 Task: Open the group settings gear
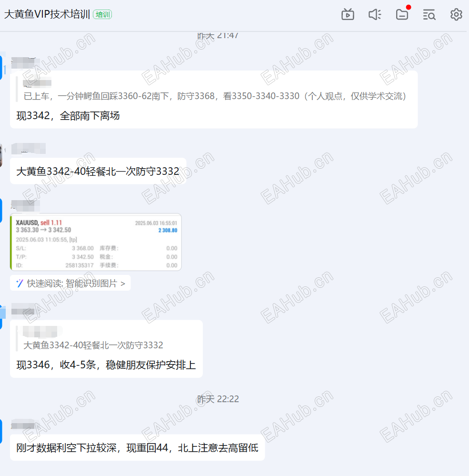[455, 14]
